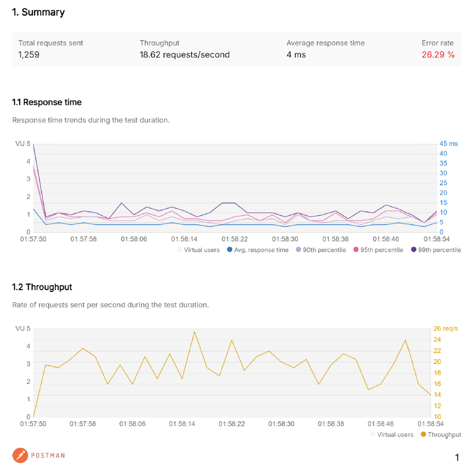The height and width of the screenshot is (467, 476).
Task: Click the orange Throughput legend dot
Action: tap(423, 434)
